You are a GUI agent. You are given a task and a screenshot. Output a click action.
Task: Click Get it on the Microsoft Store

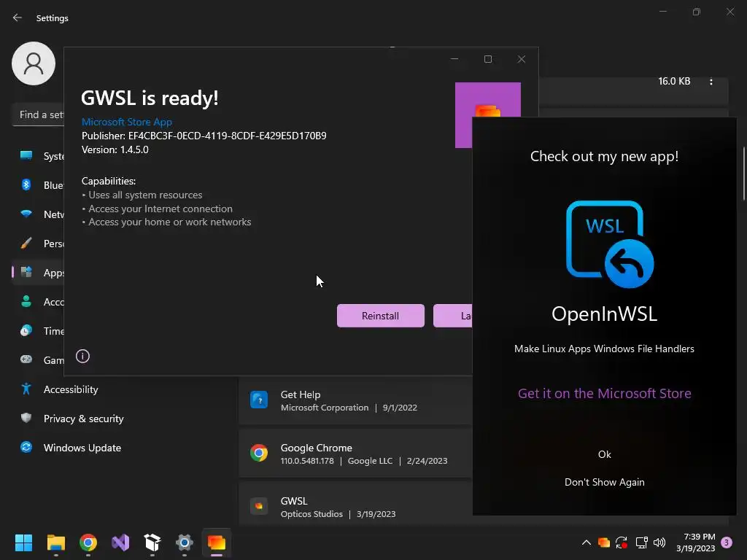coord(605,393)
